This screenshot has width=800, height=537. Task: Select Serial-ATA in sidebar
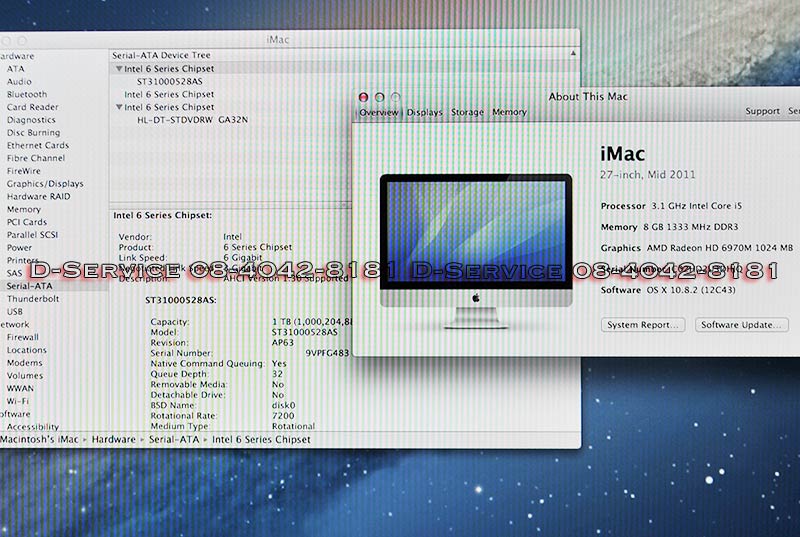tap(29, 286)
